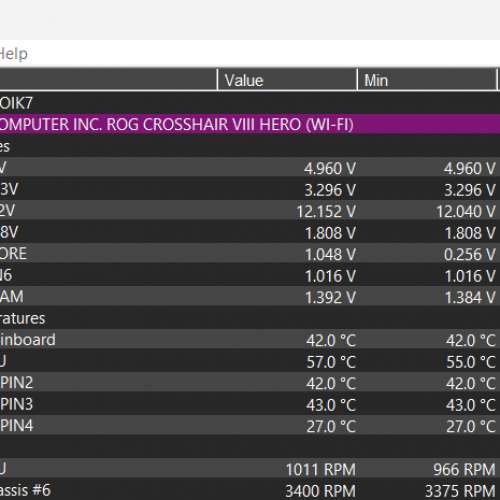Click the 3.296 V cell in Value column

pyautogui.click(x=330, y=190)
